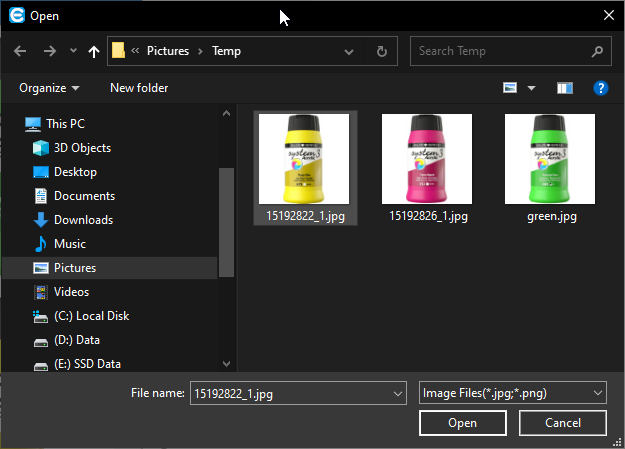Open the view options dropdown arrow
This screenshot has width=625, height=449.
point(531,88)
